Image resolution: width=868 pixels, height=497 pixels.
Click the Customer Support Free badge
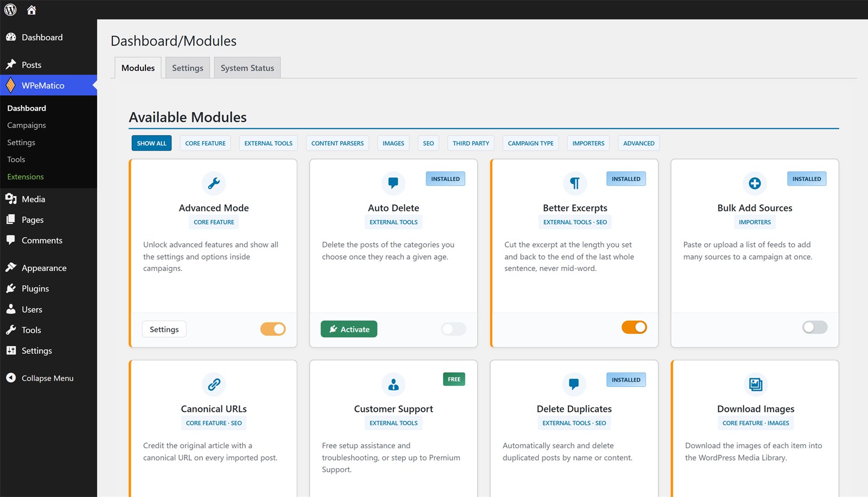point(454,379)
